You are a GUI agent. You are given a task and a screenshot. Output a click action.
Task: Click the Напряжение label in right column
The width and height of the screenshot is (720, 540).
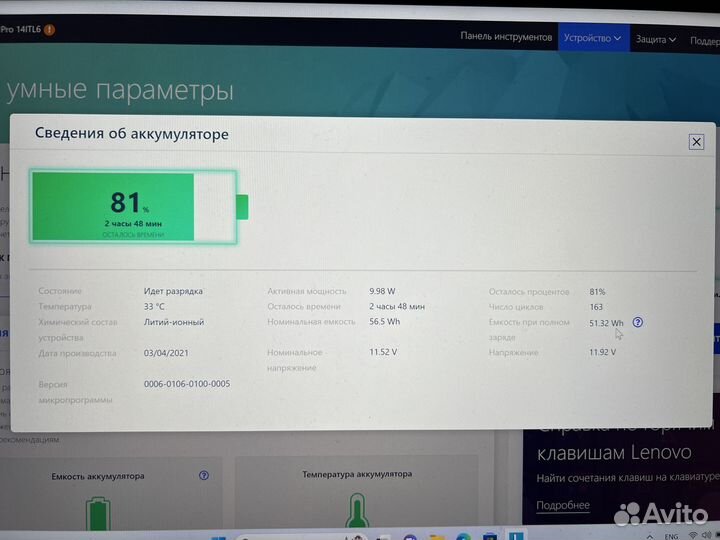[x=513, y=352]
